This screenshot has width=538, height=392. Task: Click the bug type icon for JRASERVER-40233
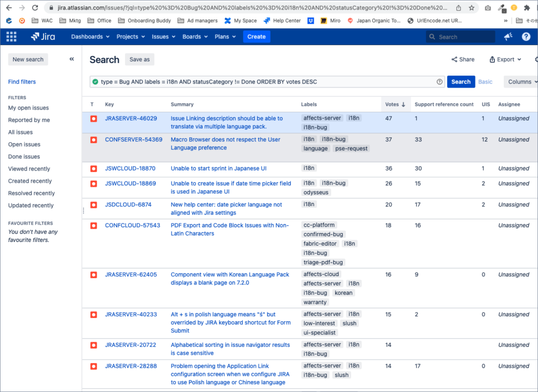click(x=94, y=314)
